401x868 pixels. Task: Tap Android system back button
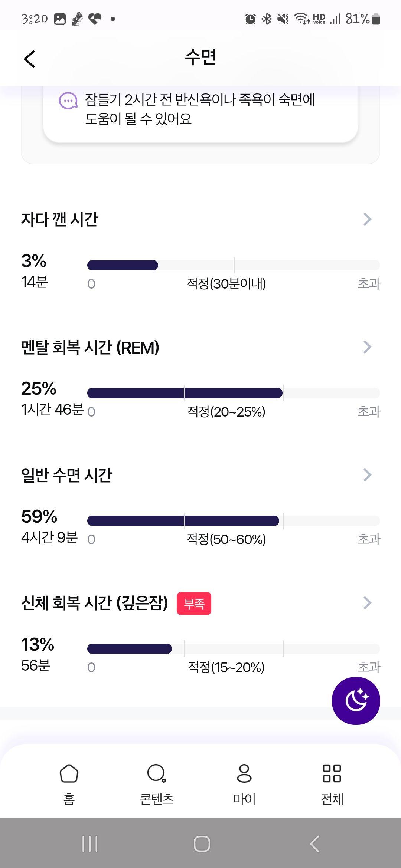click(314, 844)
